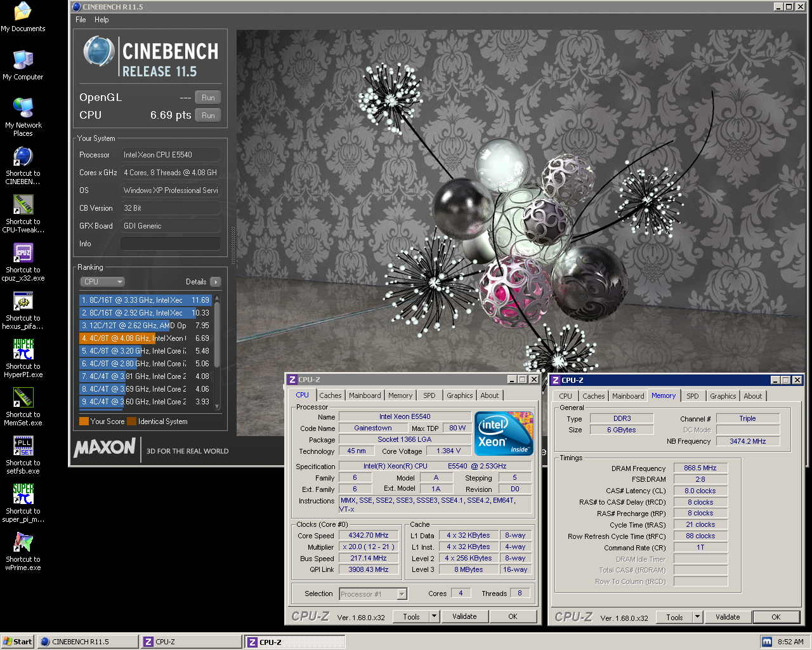Open the File menu in Cinebench
The height and width of the screenshot is (650, 812).
[81, 20]
